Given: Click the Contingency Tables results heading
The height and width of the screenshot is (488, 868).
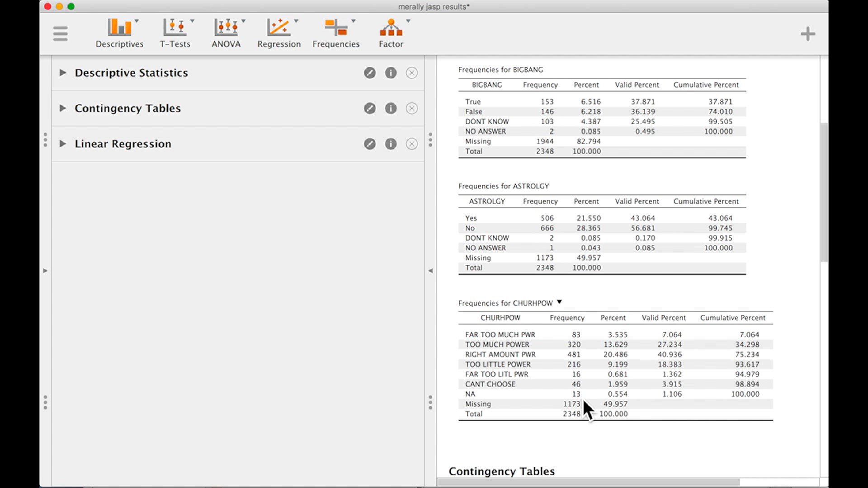Looking at the screenshot, I should click(x=501, y=471).
